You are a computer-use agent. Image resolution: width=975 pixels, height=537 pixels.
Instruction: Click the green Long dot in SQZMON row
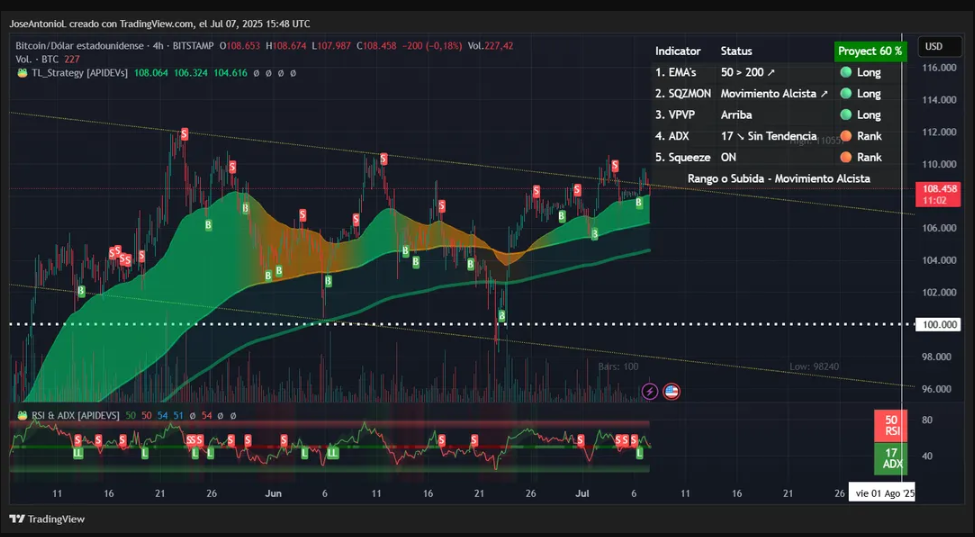pos(846,93)
